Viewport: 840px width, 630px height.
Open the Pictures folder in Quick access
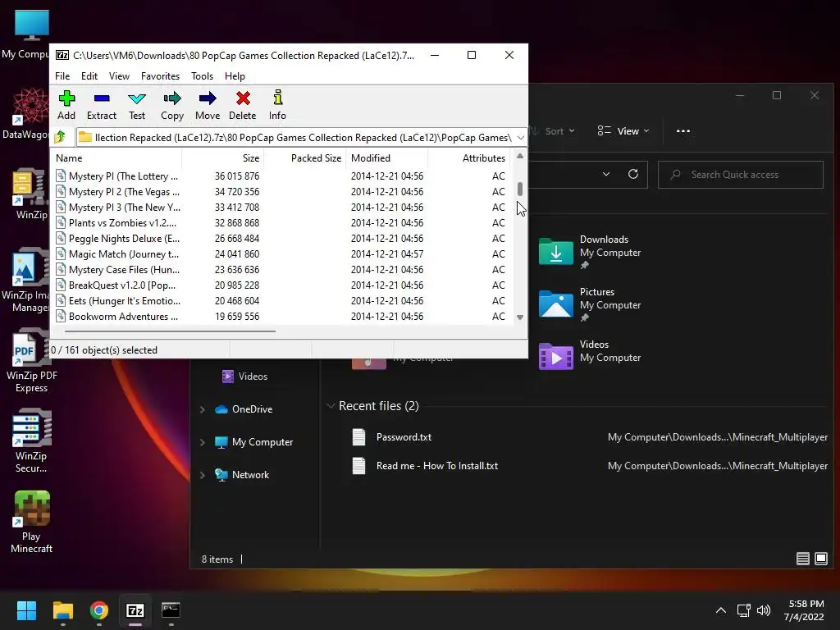click(x=590, y=304)
